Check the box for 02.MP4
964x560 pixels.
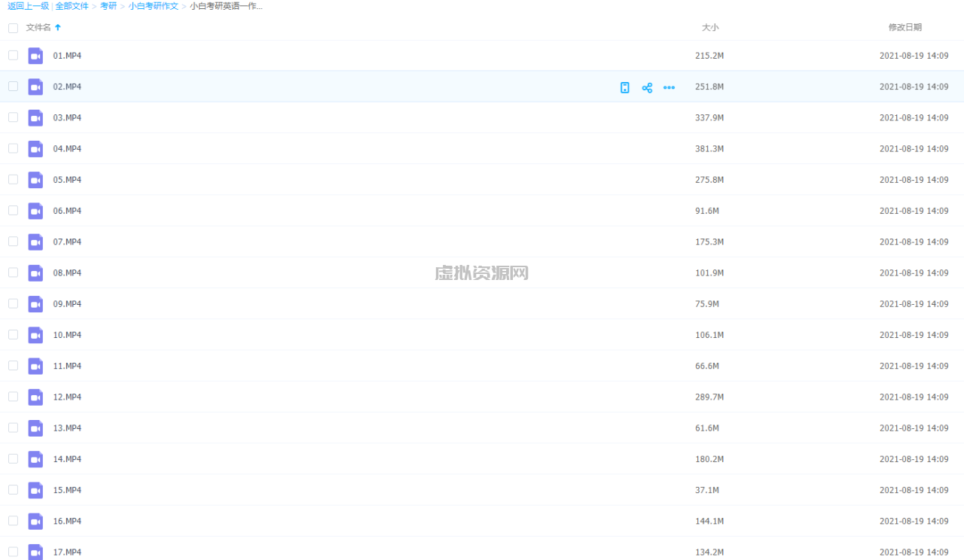pyautogui.click(x=13, y=86)
